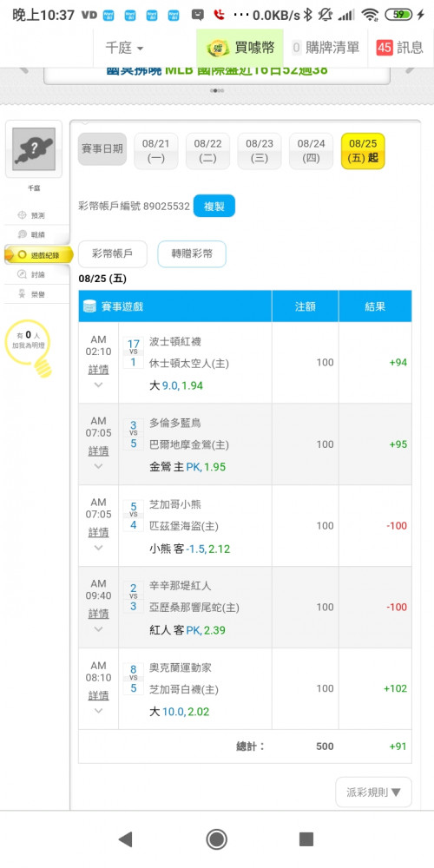This screenshot has width=434, height=868.
Task: Click the lightbulb 加我為明燈 badge
Action: 28,348
